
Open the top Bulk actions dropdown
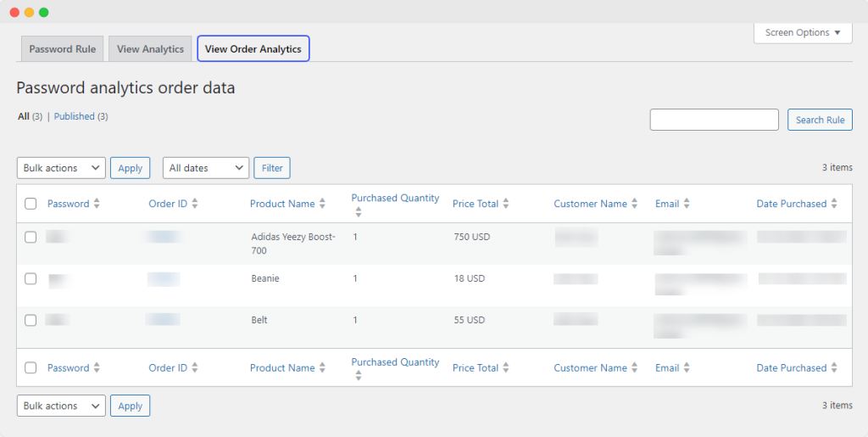coord(61,168)
